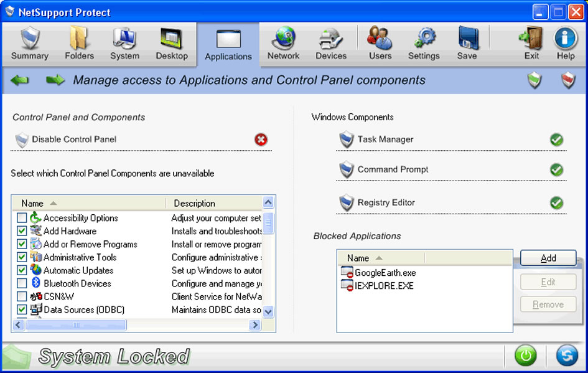Click the blue refresh button in status bar

[567, 356]
